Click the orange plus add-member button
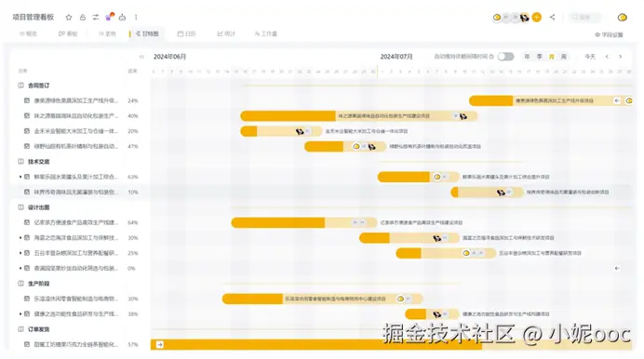 536,18
